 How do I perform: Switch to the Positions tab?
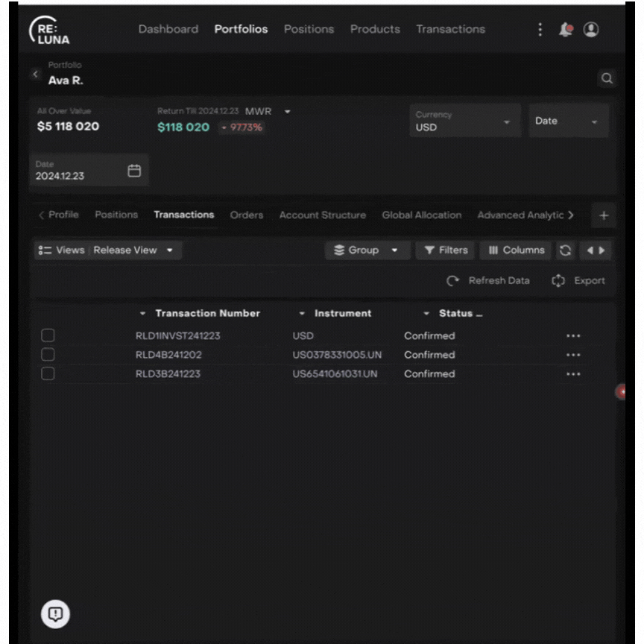[x=116, y=215]
